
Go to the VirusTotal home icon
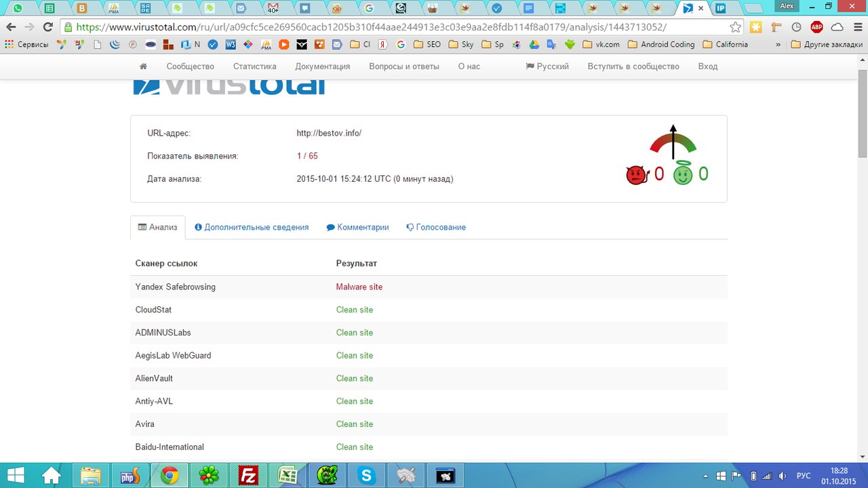(x=143, y=66)
